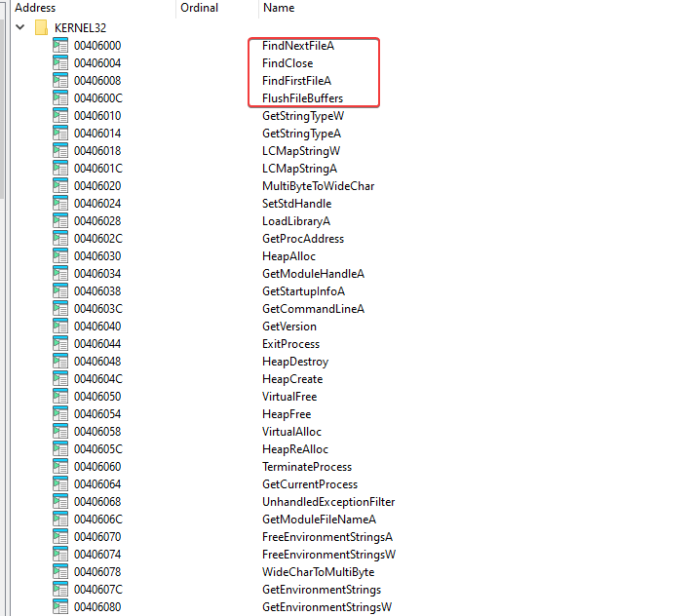Click import icon for address 0040604C
Viewport: 690px width, 616px height.
60,379
